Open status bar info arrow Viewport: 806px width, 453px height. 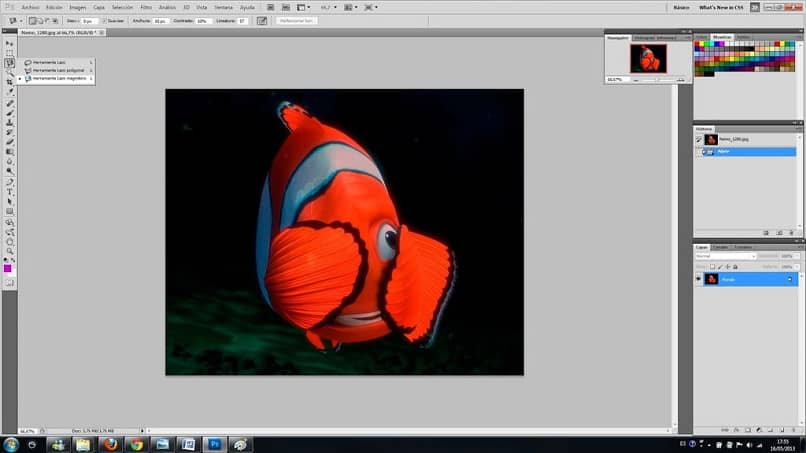pyautogui.click(x=142, y=431)
